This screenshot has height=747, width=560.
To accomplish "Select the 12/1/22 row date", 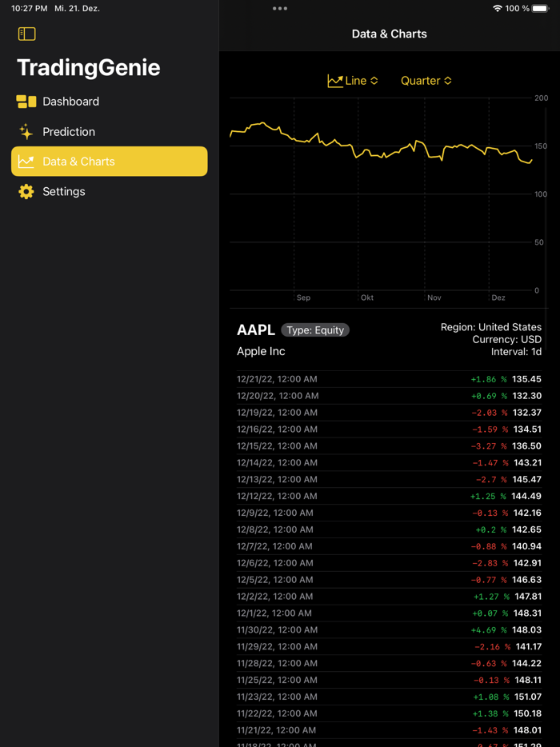I will 274,613.
